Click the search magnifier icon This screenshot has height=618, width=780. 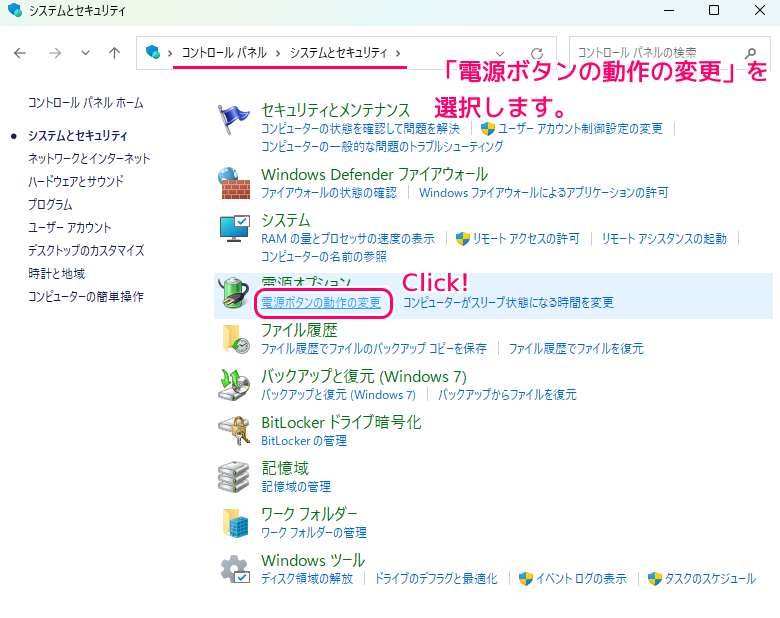[751, 53]
